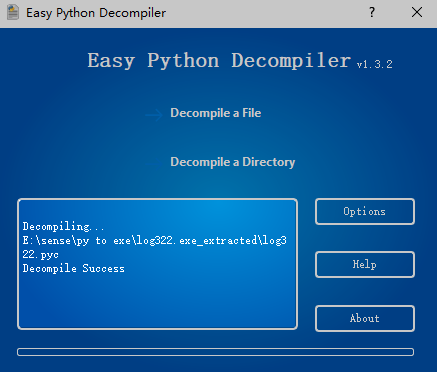Click the log322.exe_extracted path line
Viewport: 437px width, 372px height.
pyautogui.click(x=155, y=241)
